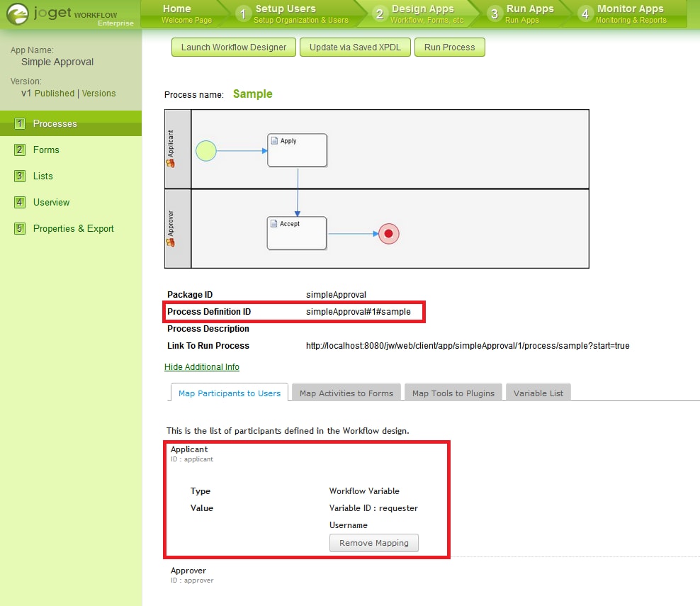This screenshot has width=700, height=606.
Task: Open Lists in the sidebar
Action: (43, 176)
